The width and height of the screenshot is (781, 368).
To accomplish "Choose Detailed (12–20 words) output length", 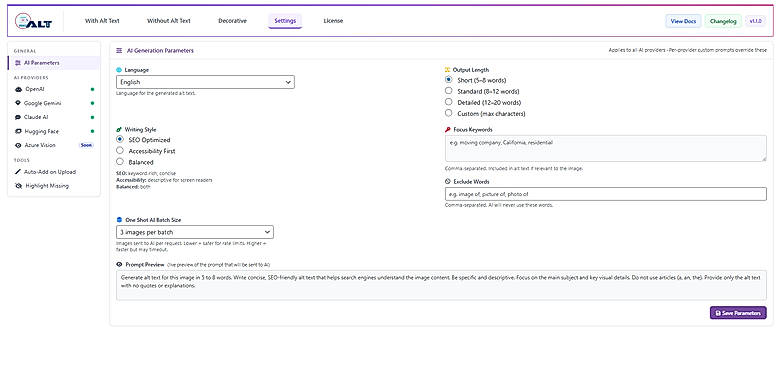I will point(448,103).
